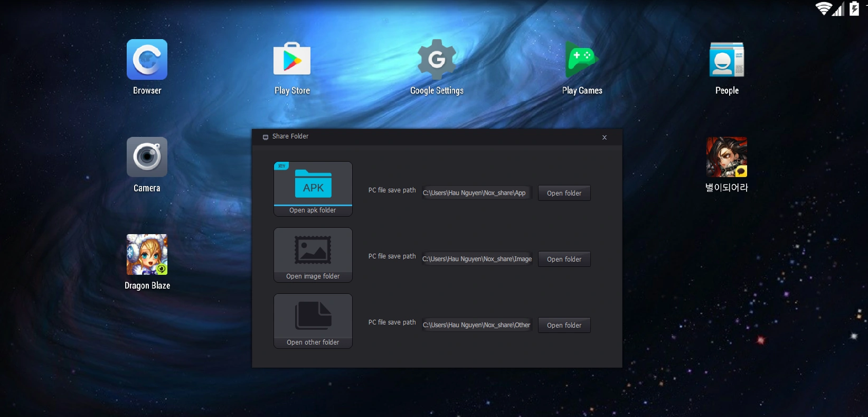868x417 pixels.
Task: Launch the Play Games app
Action: [582, 60]
